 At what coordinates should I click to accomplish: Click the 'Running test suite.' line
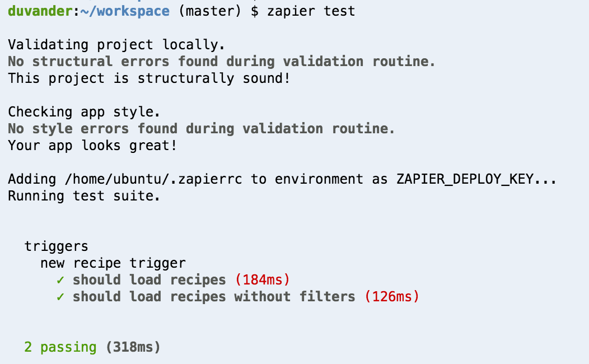[x=84, y=195]
